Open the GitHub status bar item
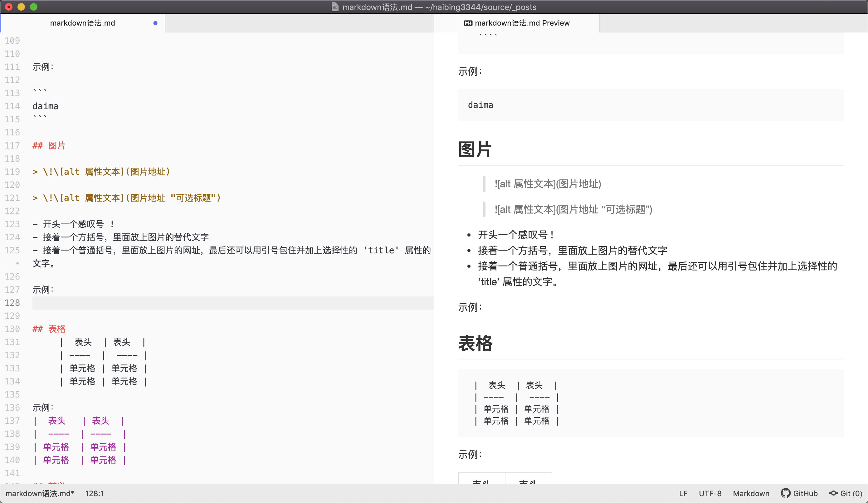This screenshot has width=868, height=503. click(x=799, y=493)
